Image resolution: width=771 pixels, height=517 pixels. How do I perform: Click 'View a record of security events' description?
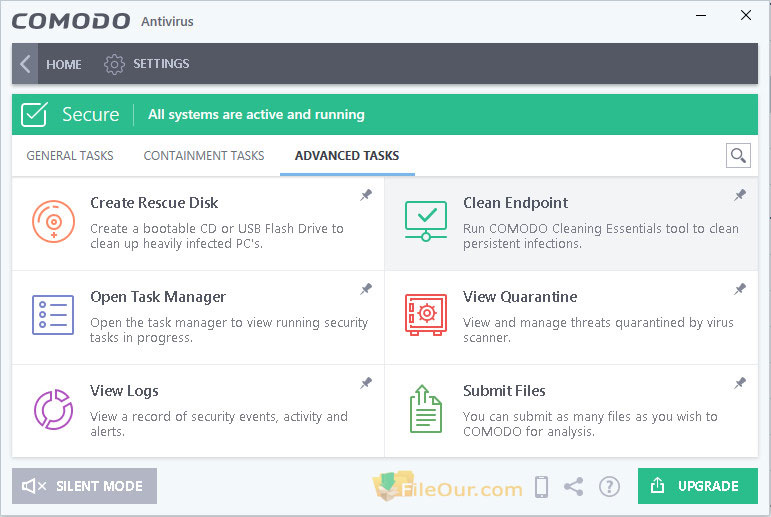pos(219,424)
